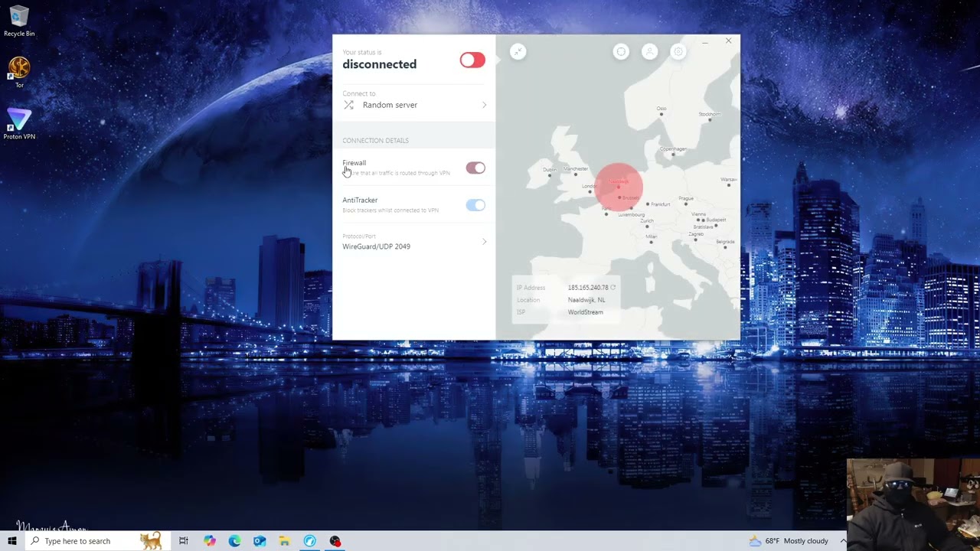This screenshot has height=551, width=980.
Task: Open the Tor desktop shortcut
Action: point(19,72)
